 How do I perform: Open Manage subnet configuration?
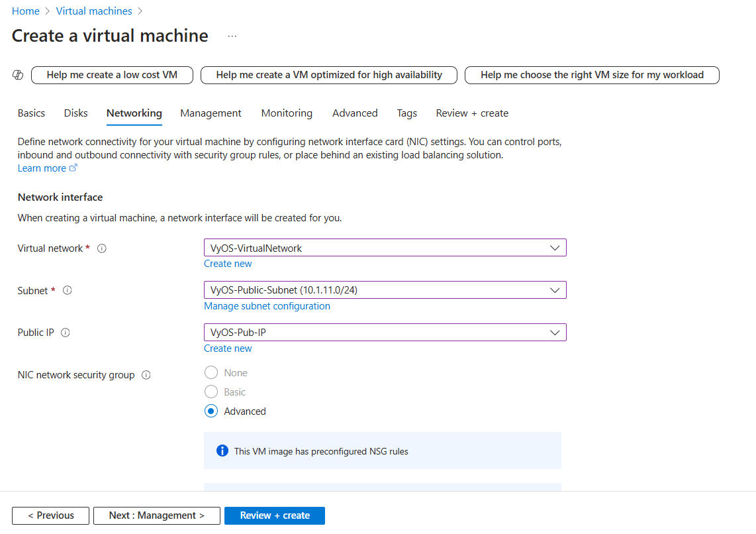click(x=267, y=305)
